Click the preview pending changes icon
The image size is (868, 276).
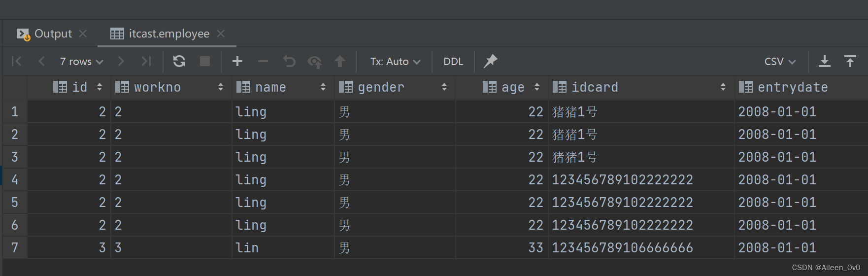(314, 62)
